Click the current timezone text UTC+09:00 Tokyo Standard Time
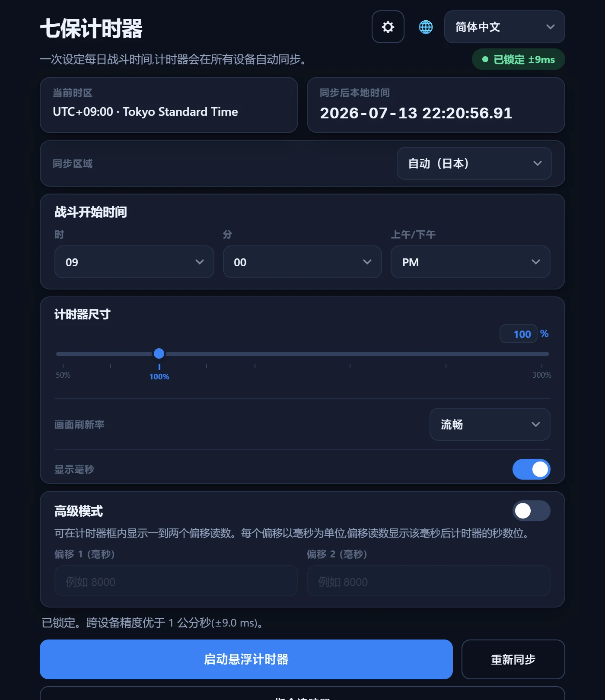The height and width of the screenshot is (700, 605). 145,111
